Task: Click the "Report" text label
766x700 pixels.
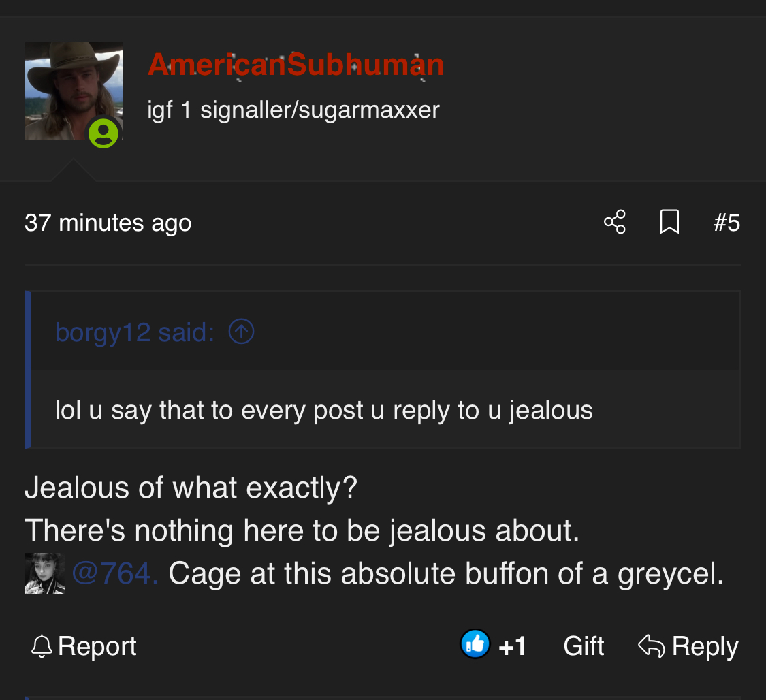Action: [x=97, y=646]
